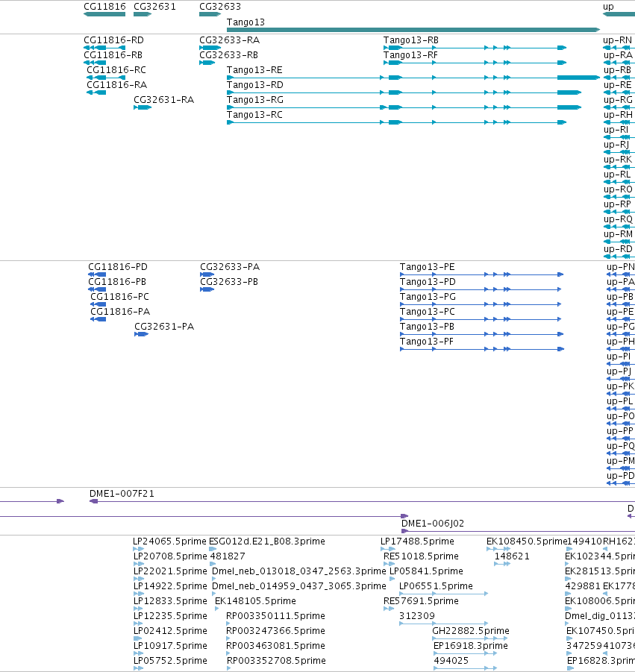Select protein CG32633-PA

(230, 266)
